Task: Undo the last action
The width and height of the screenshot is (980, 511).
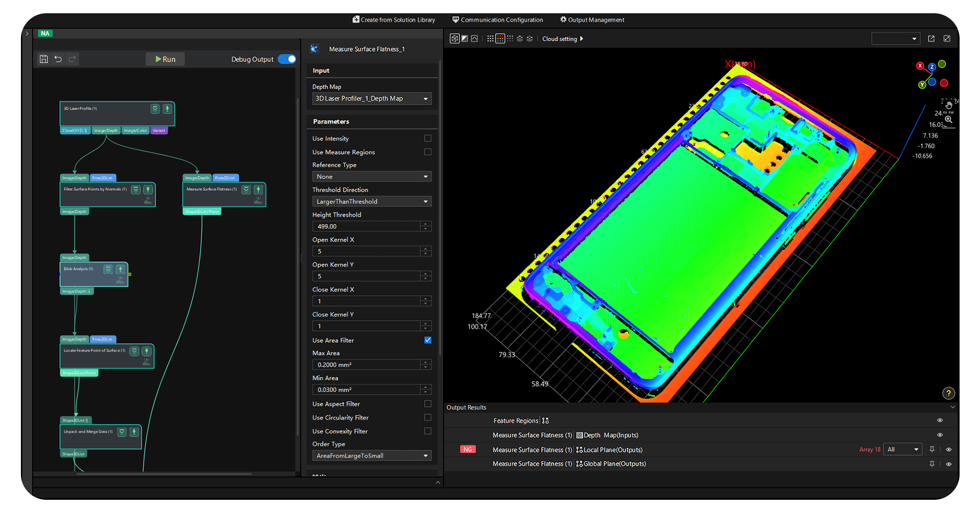Action: pos(58,59)
